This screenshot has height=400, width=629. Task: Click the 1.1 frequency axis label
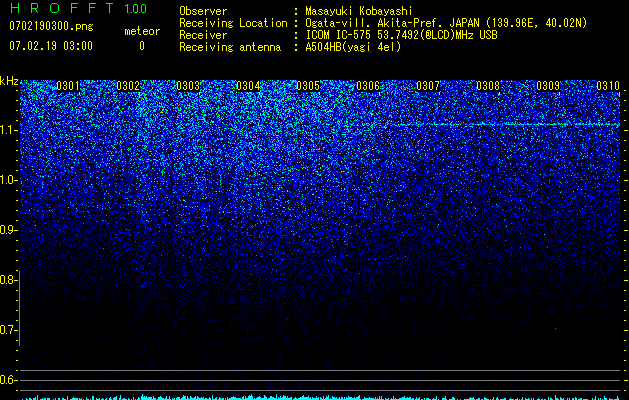[8, 130]
